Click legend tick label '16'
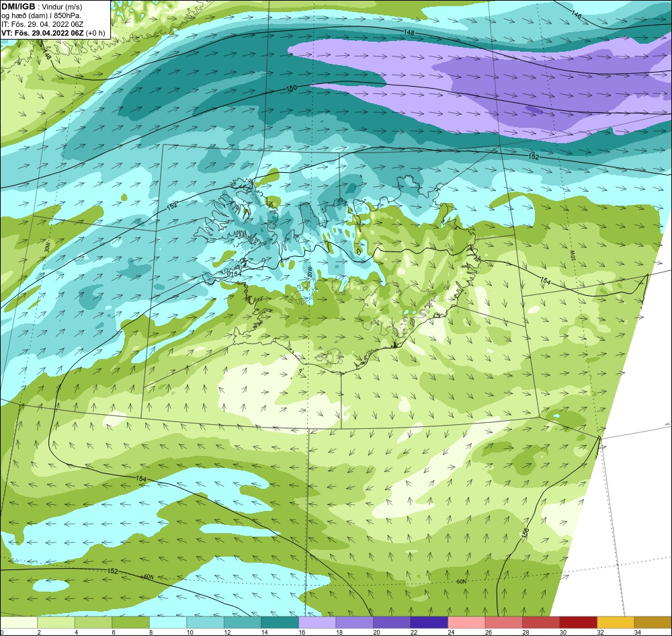The height and width of the screenshot is (636, 672). click(x=302, y=632)
